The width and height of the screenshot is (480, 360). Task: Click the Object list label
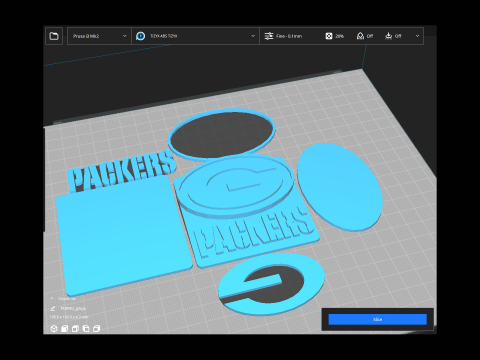(x=67, y=299)
